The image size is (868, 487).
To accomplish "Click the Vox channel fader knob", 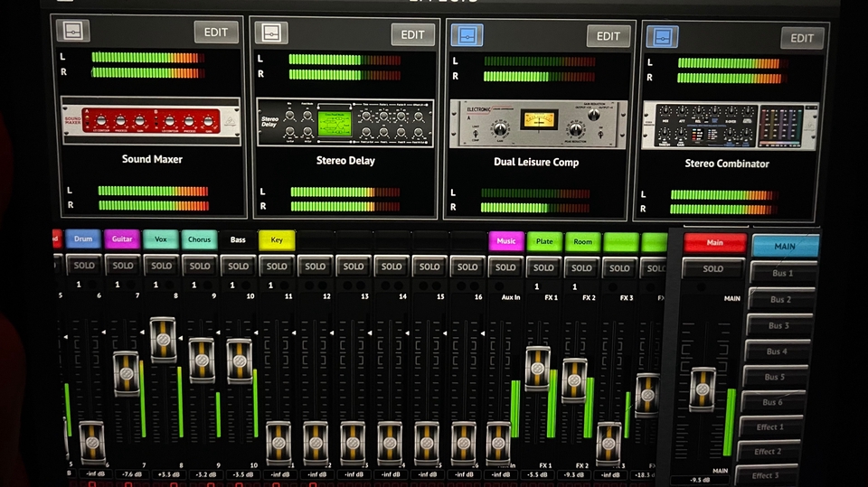I will pyautogui.click(x=163, y=340).
